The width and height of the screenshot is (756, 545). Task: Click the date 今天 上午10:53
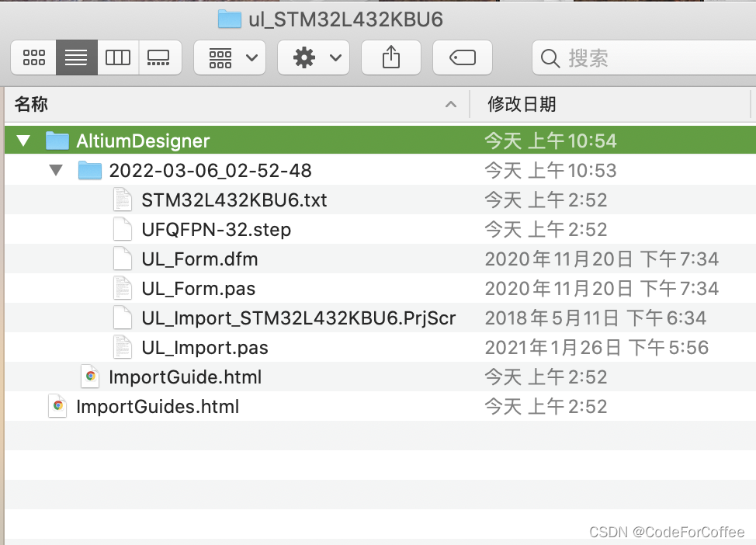tap(550, 170)
